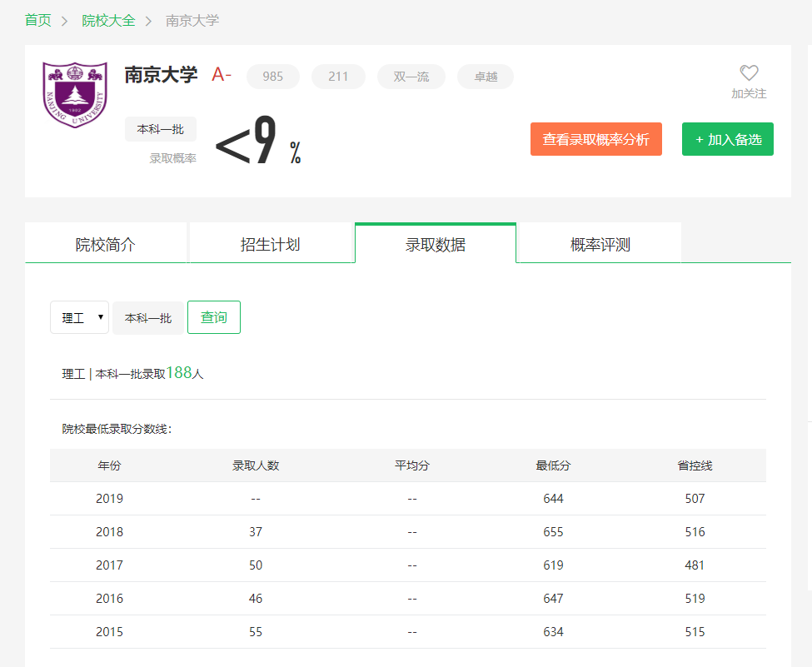Screen dimensions: 812x667
Task: Click 南京大学 in the breadcrumb
Action: pos(192,21)
